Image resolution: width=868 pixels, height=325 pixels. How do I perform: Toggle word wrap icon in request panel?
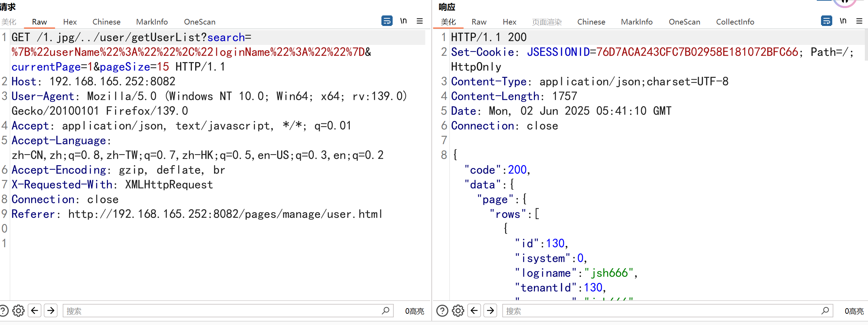click(x=387, y=21)
